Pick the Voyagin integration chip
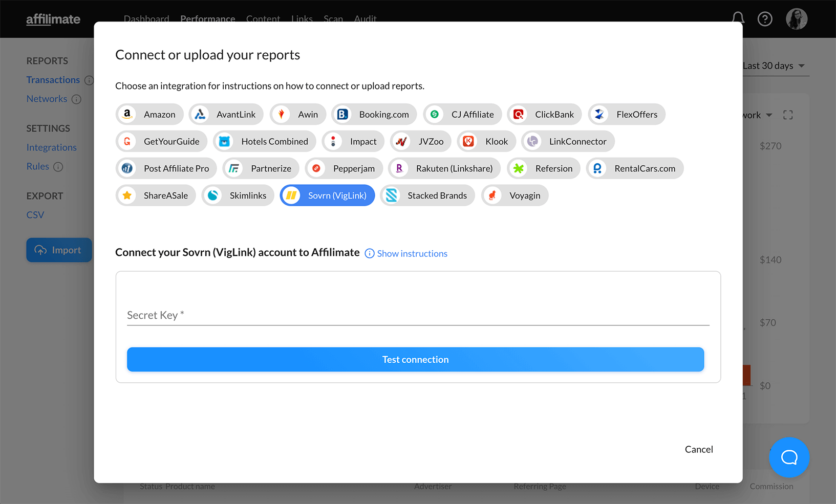 point(515,195)
